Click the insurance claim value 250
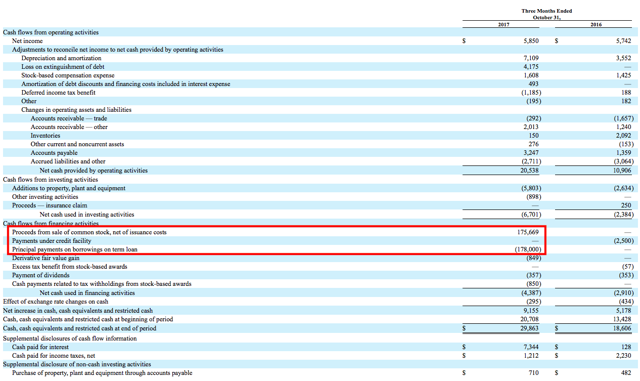 pyautogui.click(x=626, y=206)
